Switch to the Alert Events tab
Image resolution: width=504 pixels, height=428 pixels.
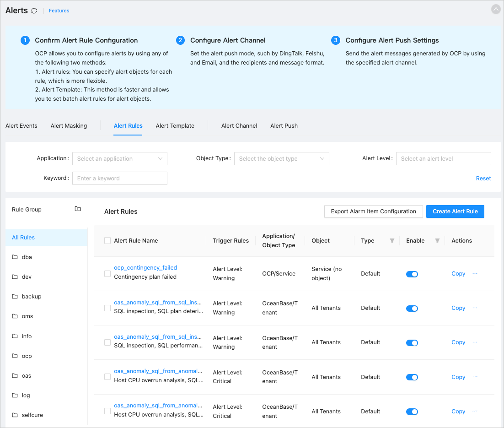click(21, 126)
